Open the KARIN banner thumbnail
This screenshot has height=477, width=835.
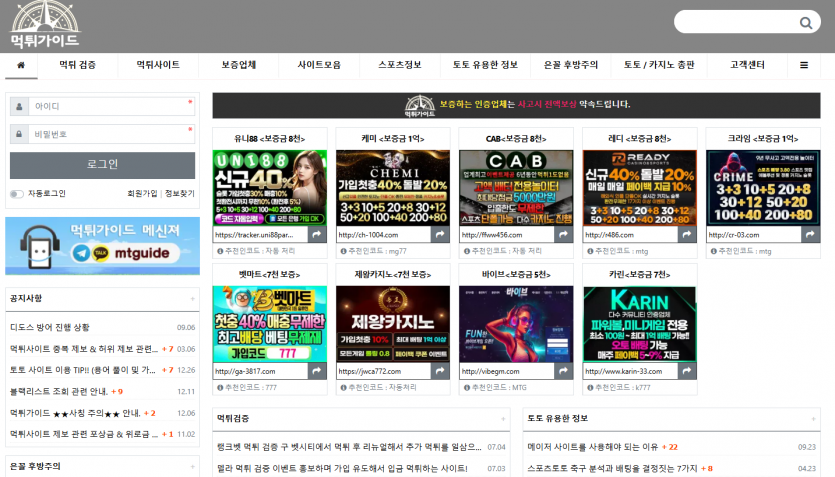click(640, 324)
